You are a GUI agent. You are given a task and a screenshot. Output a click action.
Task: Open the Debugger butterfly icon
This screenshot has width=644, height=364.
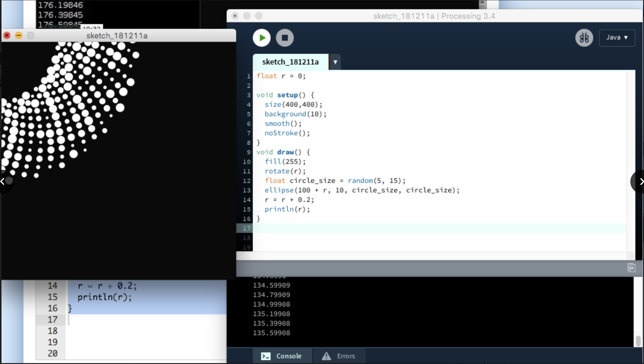point(584,38)
